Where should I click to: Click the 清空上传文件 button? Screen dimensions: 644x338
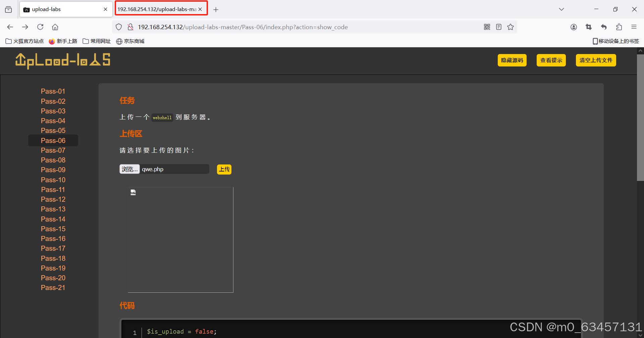[596, 60]
